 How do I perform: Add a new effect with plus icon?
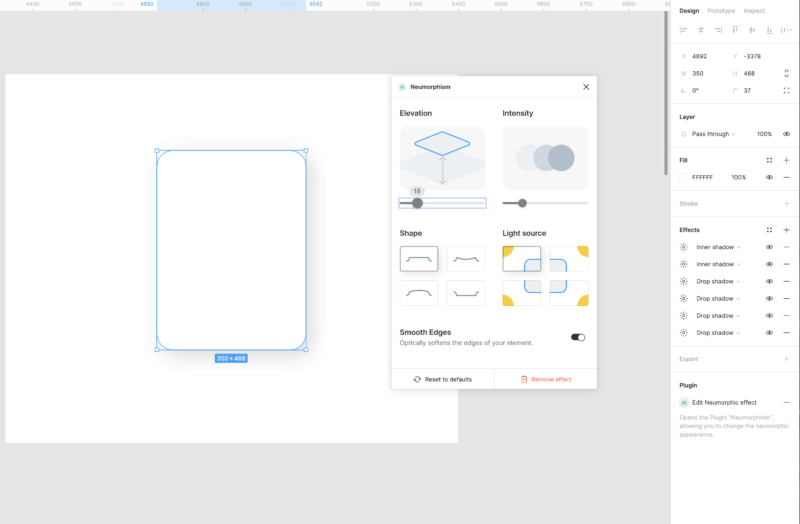[x=786, y=230]
